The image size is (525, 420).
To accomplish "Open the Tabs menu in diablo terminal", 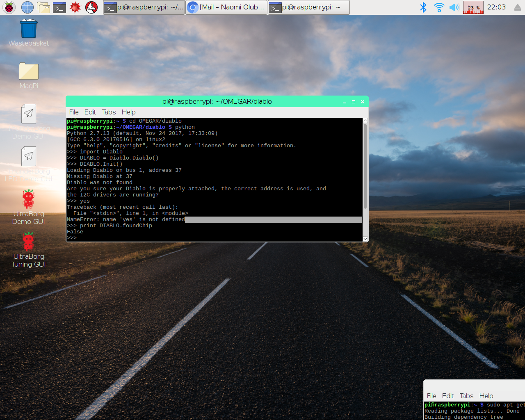I will pyautogui.click(x=109, y=112).
